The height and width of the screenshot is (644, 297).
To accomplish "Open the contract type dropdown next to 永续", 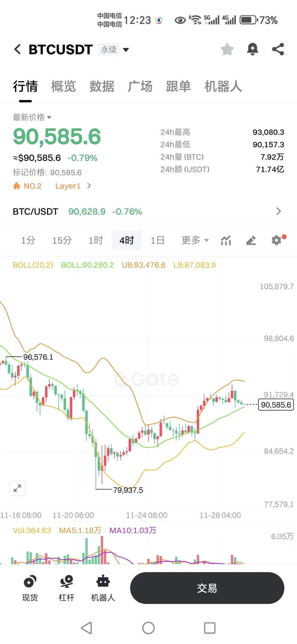I will pos(126,50).
